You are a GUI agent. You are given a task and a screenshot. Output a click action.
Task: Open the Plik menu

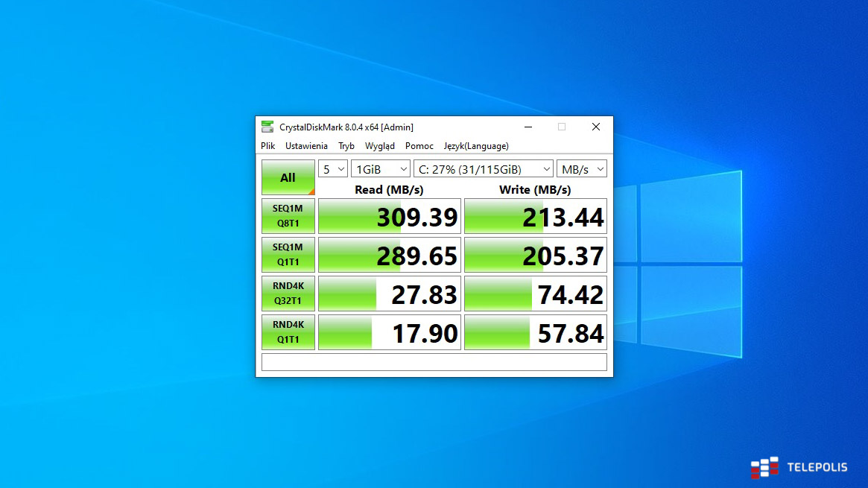click(268, 146)
